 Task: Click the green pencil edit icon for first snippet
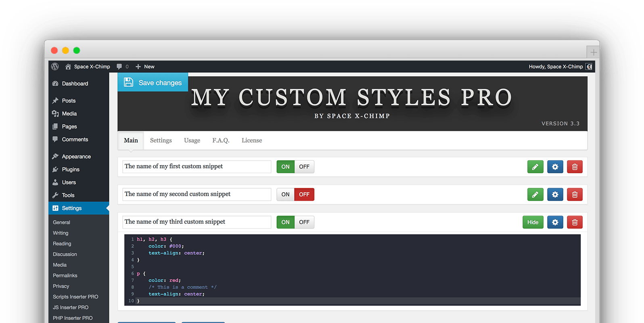click(535, 167)
